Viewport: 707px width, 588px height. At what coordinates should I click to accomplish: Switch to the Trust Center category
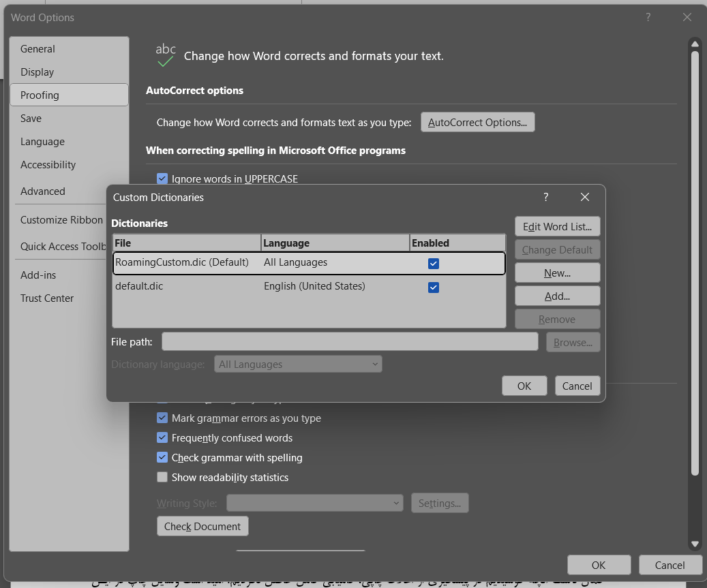(47, 298)
